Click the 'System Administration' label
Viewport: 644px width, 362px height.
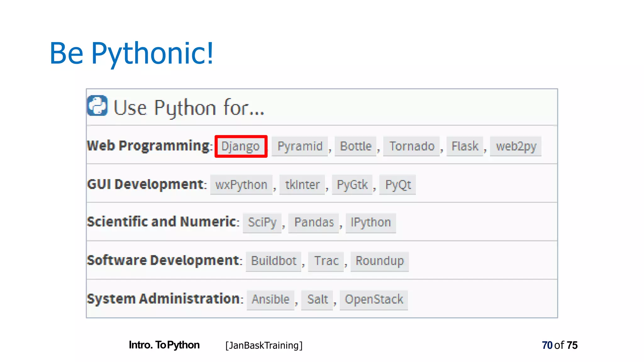point(164,299)
